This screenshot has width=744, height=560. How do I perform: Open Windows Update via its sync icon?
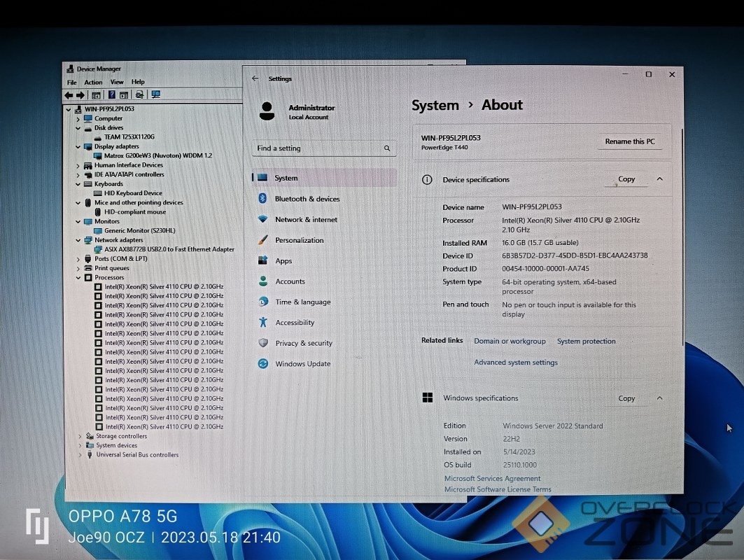[x=263, y=363]
